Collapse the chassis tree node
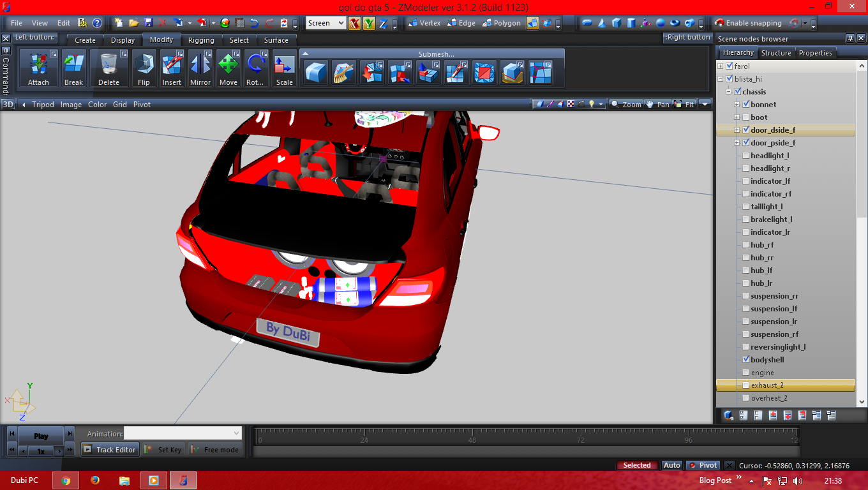Screen dimensions: 868x490 click(x=728, y=91)
